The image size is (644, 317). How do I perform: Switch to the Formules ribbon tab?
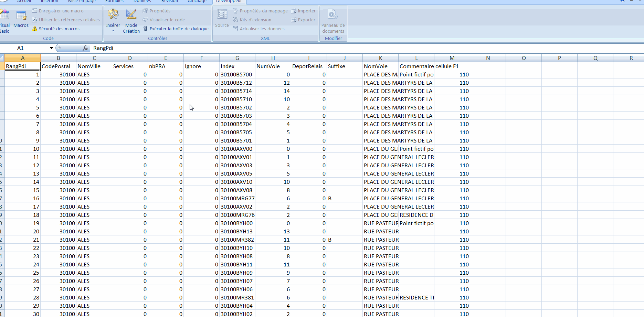114,1
